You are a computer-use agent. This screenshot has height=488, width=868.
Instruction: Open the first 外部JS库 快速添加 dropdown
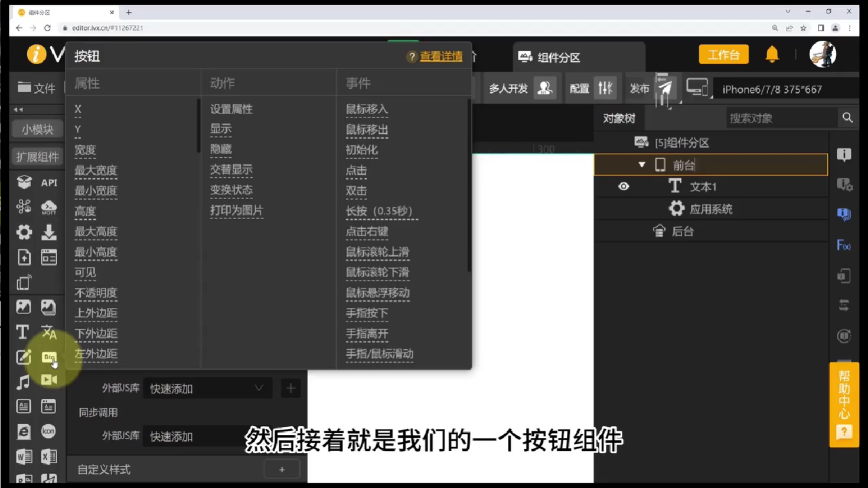207,388
